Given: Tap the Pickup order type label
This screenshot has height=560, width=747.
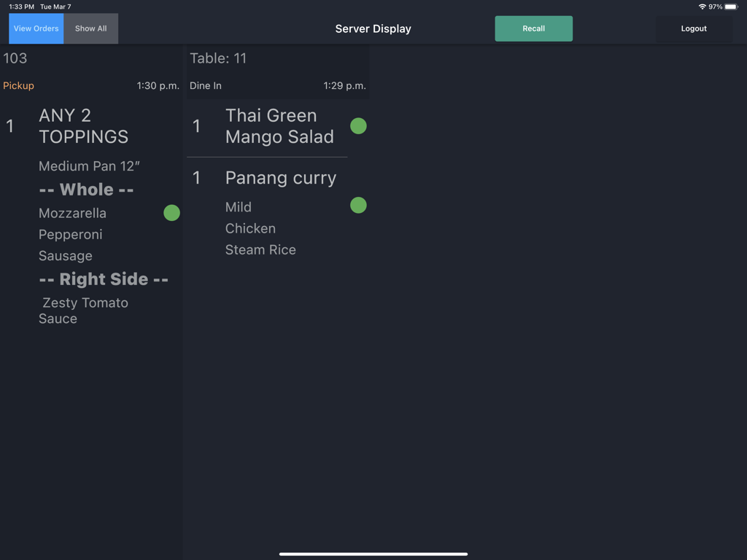Looking at the screenshot, I should [x=19, y=86].
